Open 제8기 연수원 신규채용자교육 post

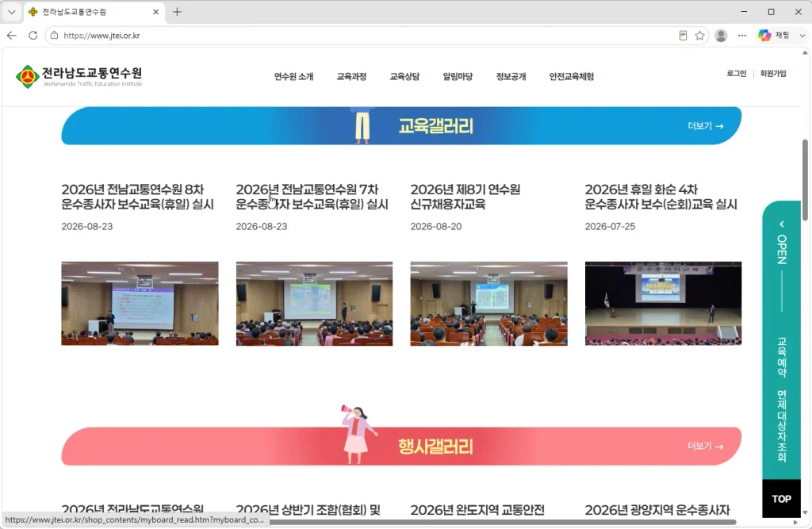(465, 197)
